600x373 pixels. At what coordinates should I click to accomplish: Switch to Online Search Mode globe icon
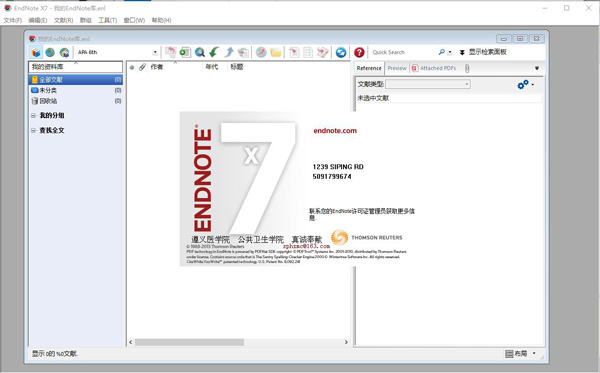click(x=50, y=52)
